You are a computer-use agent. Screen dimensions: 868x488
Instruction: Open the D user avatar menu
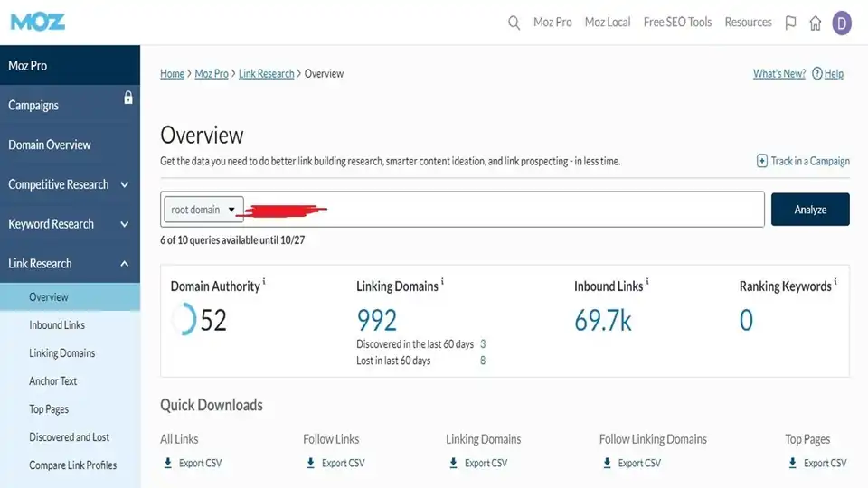click(842, 23)
